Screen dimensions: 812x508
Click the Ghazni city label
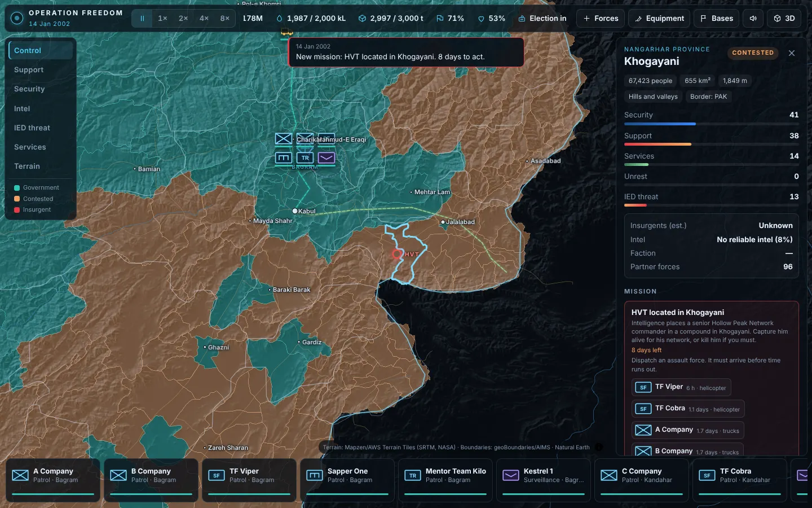click(218, 348)
